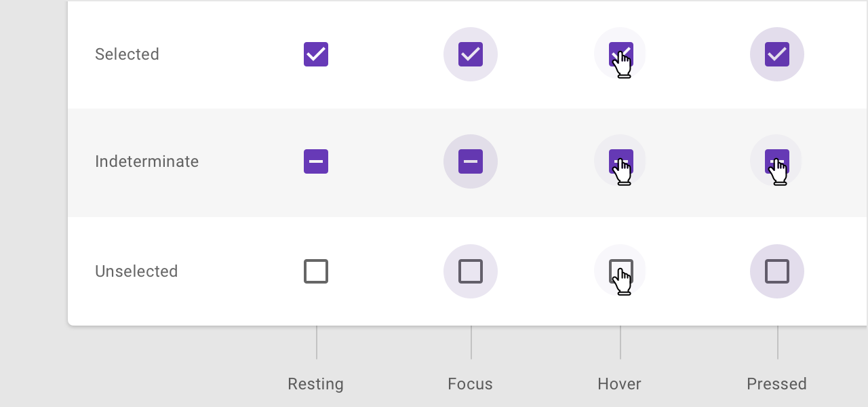Uncheck the selected checkbox in Resting column
868x407 pixels.
pyautogui.click(x=316, y=54)
